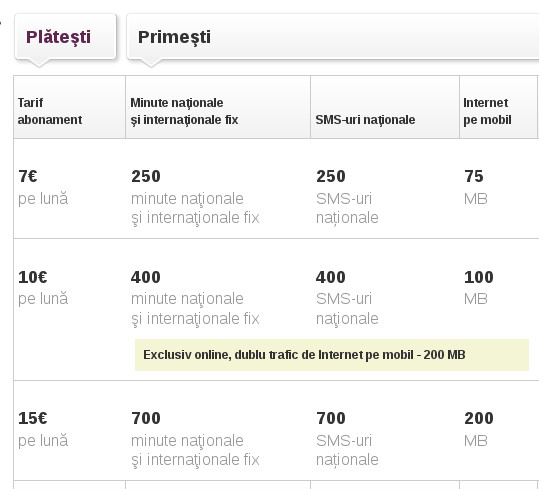
Task: Click the 200 MB internet cell
Action: [478, 429]
